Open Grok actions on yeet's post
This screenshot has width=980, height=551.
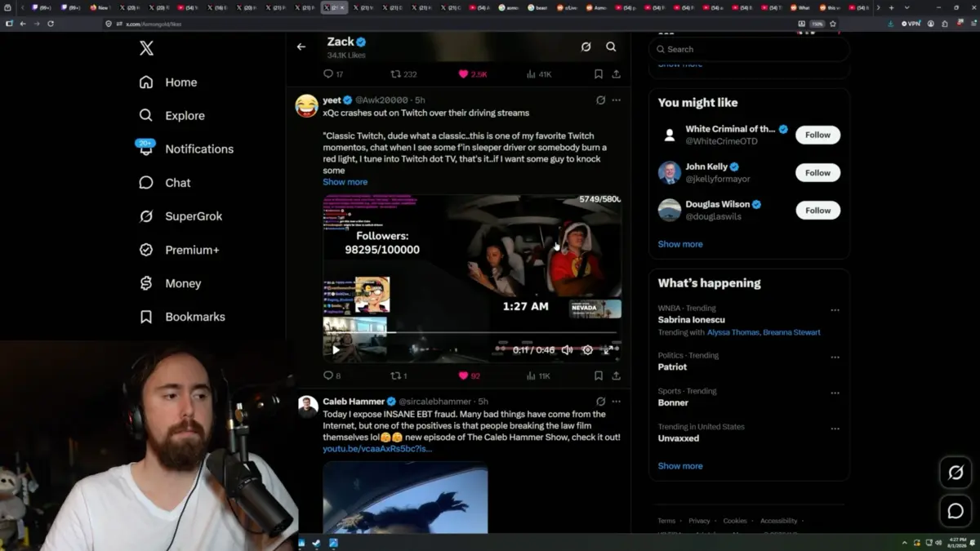tap(600, 100)
